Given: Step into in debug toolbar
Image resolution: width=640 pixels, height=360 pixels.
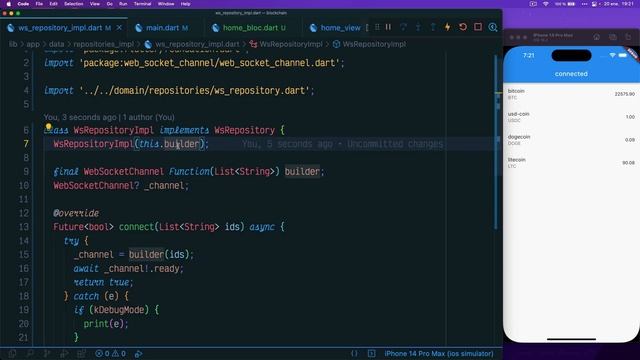Looking at the screenshot, I should [x=418, y=27].
